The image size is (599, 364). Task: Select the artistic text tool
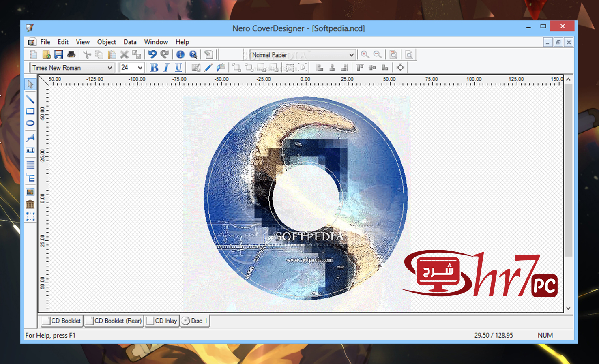30,138
